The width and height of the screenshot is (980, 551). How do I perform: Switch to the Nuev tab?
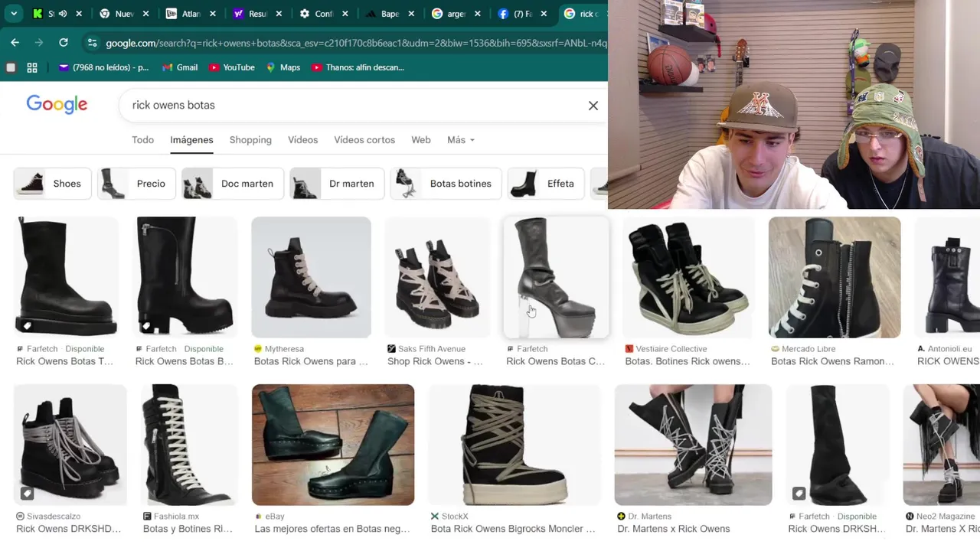124,14
